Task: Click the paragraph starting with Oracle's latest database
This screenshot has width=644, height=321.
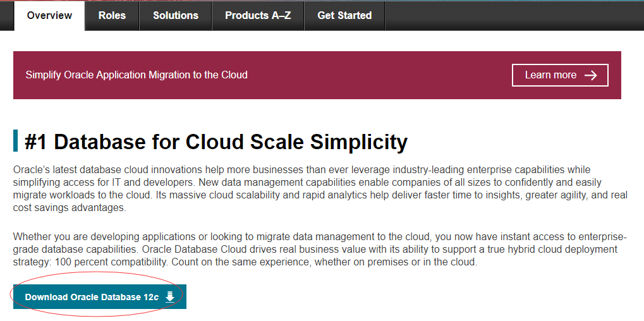Action: tap(320, 189)
